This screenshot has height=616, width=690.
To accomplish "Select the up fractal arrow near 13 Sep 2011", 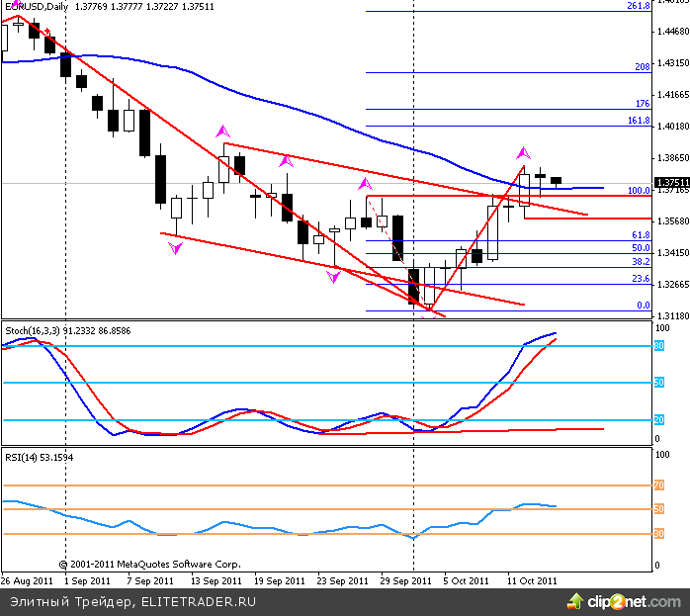I will [x=223, y=131].
